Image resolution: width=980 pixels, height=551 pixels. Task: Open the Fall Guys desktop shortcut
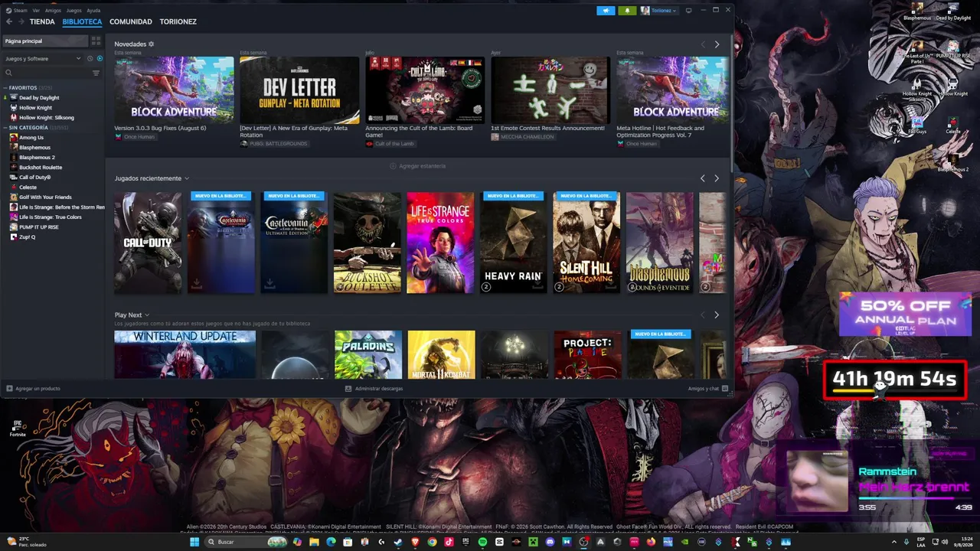(x=917, y=125)
